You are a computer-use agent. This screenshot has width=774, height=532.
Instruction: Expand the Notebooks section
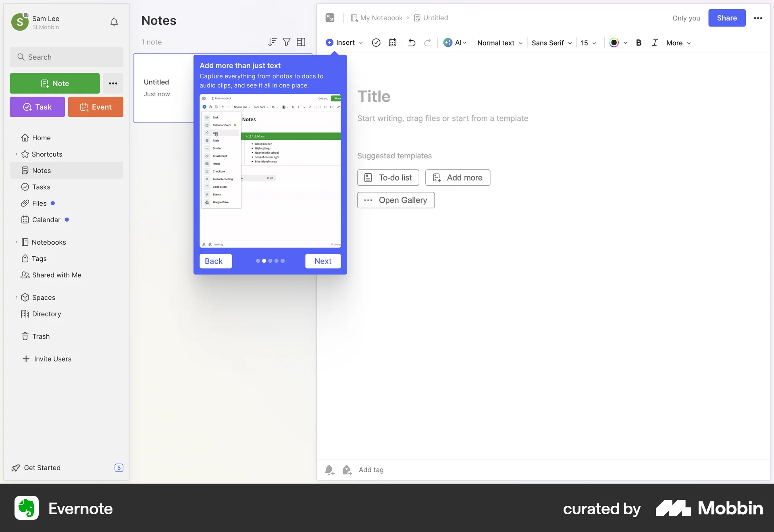pyautogui.click(x=16, y=242)
